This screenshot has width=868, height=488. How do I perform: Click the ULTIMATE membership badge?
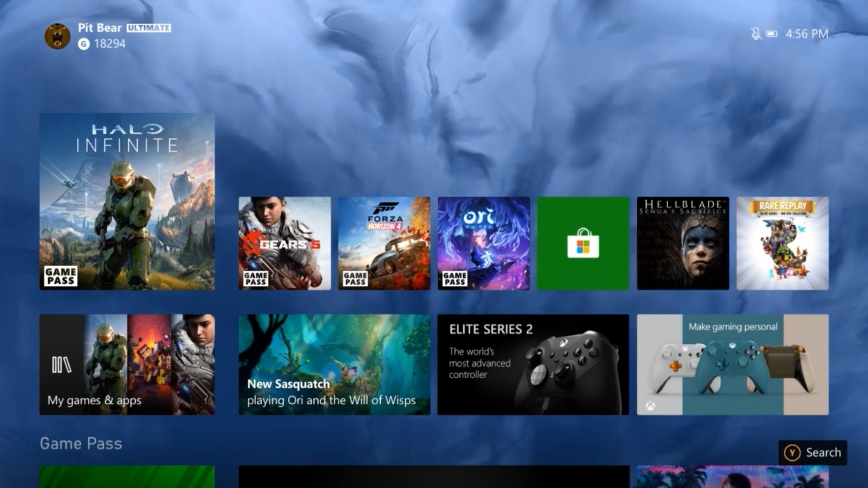pos(149,28)
